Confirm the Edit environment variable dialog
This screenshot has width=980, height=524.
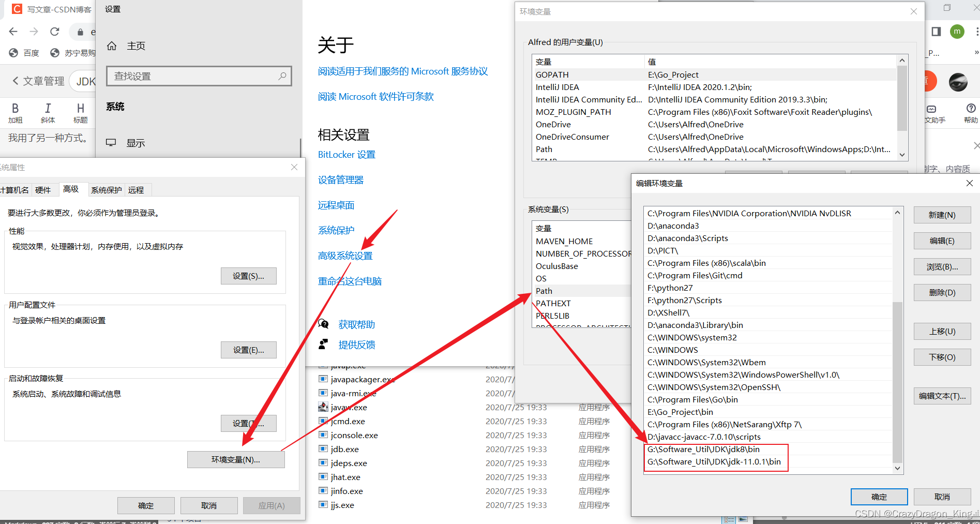[x=879, y=497]
